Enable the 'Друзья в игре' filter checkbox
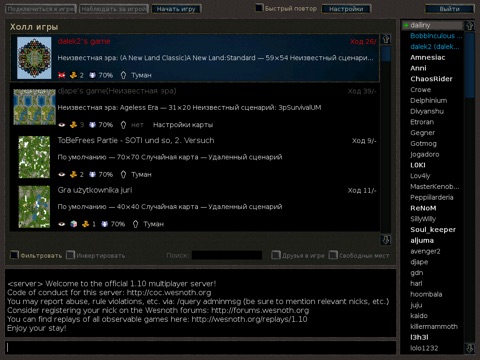Screen dimensions: 480x360 (276, 255)
